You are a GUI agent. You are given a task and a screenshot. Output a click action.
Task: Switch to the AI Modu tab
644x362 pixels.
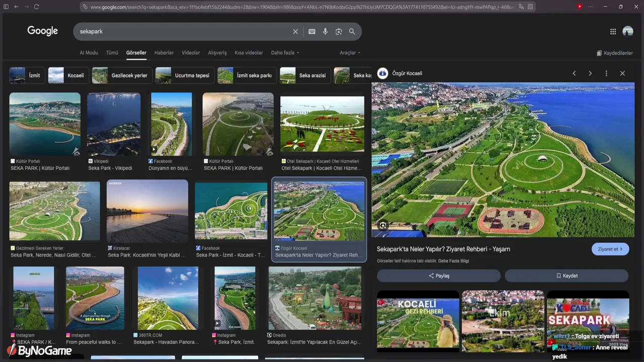pyautogui.click(x=89, y=53)
